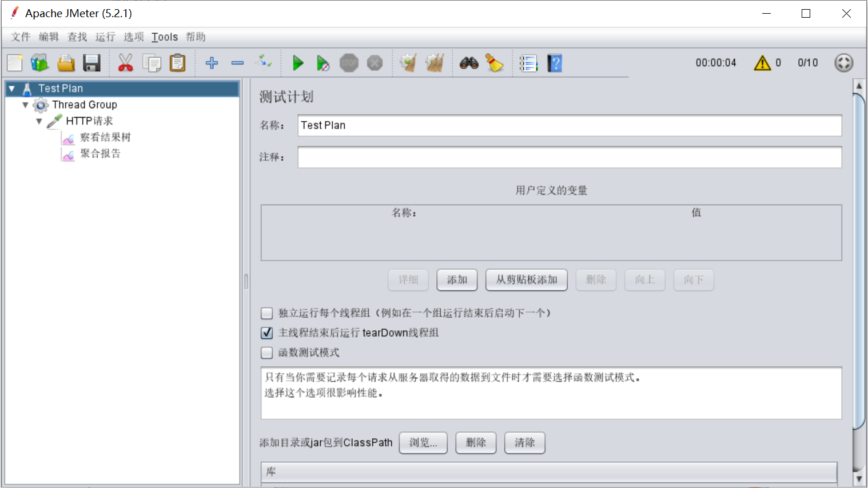Click the remote engines round icon
Image resolution: width=868 pixels, height=488 pixels.
[844, 63]
